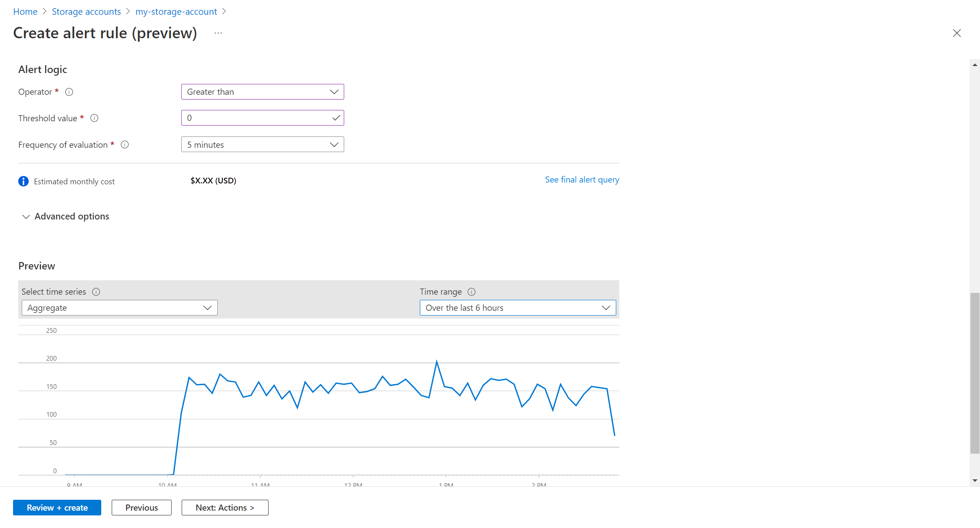The image size is (980, 528).
Task: Click the Threshold value info icon
Action: pos(94,118)
